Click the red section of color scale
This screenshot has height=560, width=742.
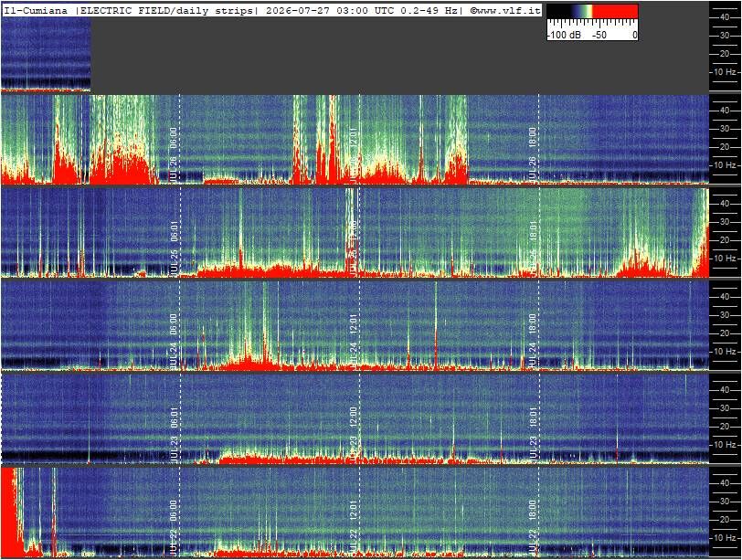(615, 11)
